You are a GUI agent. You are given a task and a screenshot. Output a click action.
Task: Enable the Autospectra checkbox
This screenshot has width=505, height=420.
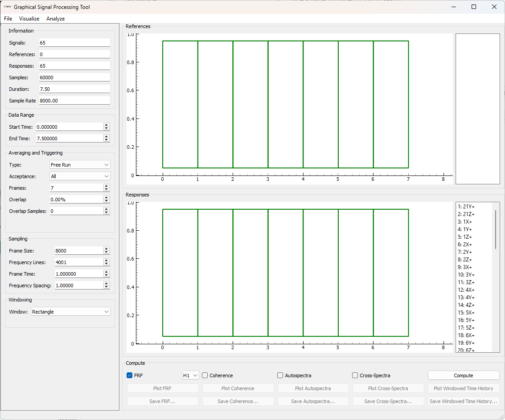pos(280,375)
